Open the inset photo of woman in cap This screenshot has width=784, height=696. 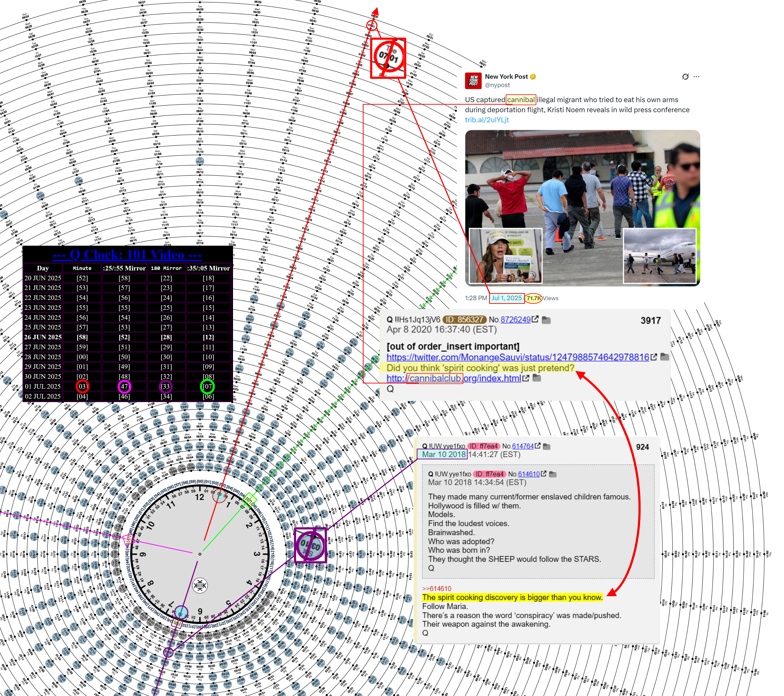pos(506,256)
